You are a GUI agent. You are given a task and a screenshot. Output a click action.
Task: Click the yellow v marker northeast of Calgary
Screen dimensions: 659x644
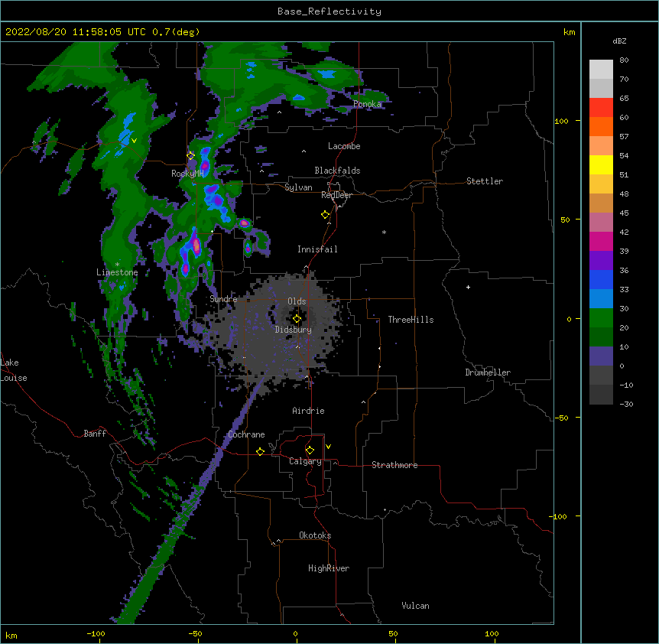[x=328, y=447]
